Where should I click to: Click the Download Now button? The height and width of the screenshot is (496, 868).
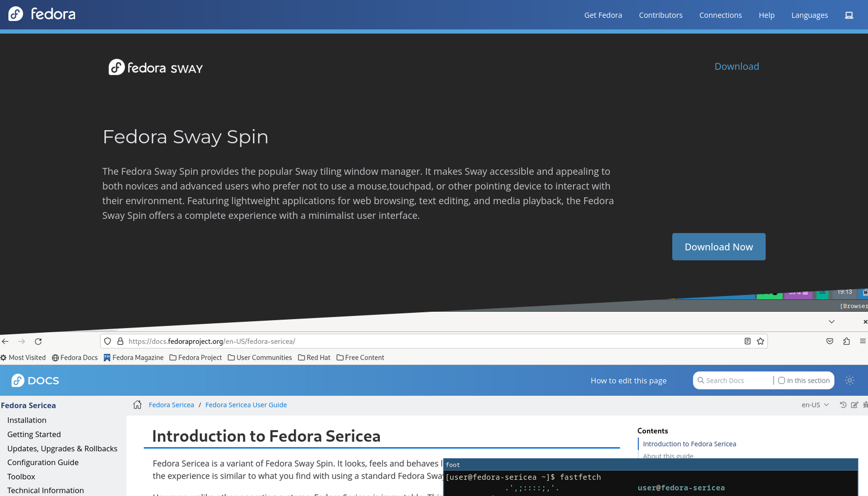coord(718,247)
